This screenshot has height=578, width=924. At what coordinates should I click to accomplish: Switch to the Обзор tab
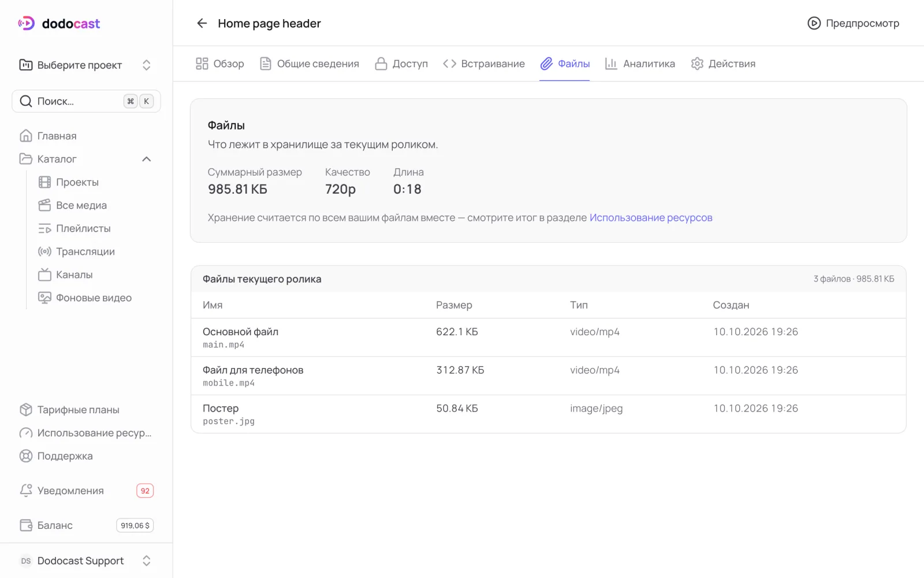click(220, 64)
